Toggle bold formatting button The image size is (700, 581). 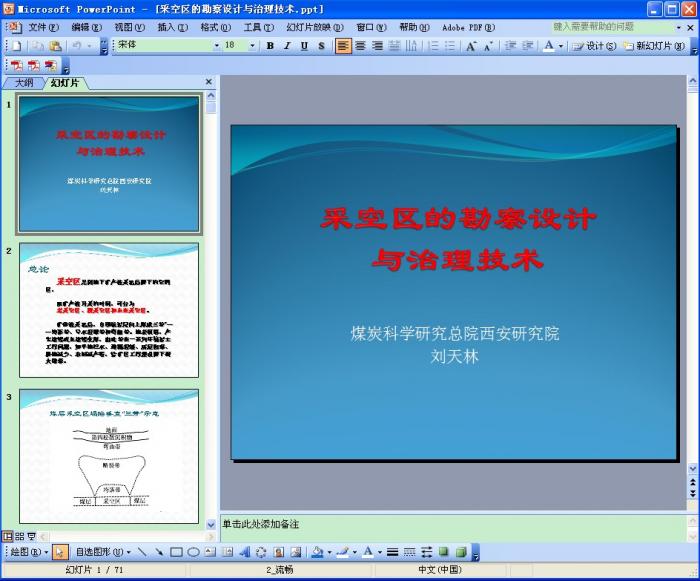(270, 46)
